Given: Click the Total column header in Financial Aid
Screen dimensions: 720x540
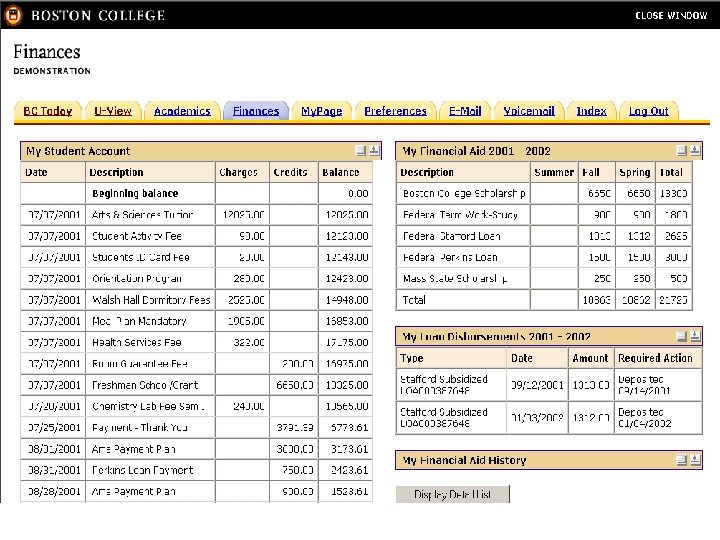Looking at the screenshot, I should point(673,172).
